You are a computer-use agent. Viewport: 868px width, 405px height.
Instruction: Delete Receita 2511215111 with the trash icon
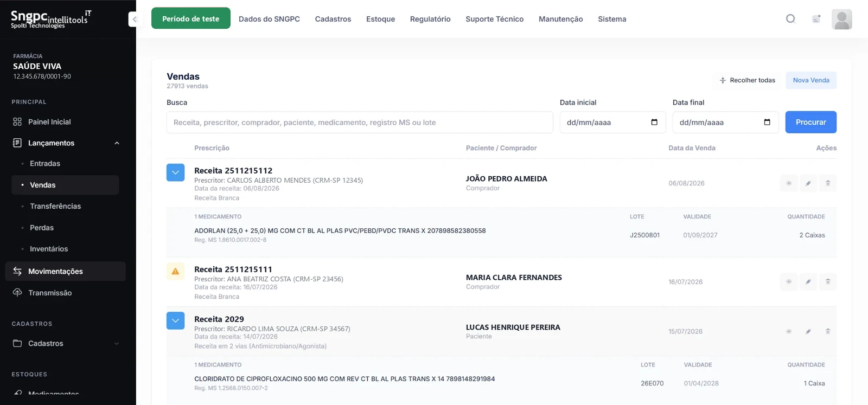coord(828,282)
